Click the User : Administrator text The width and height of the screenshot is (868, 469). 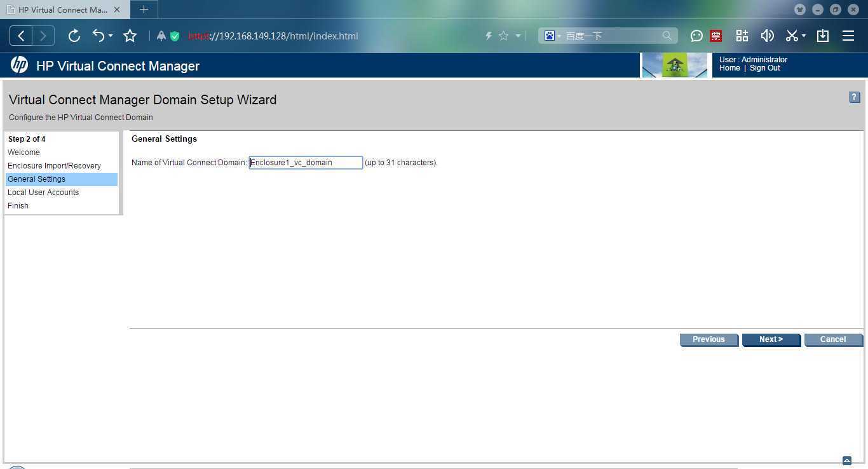tap(753, 60)
